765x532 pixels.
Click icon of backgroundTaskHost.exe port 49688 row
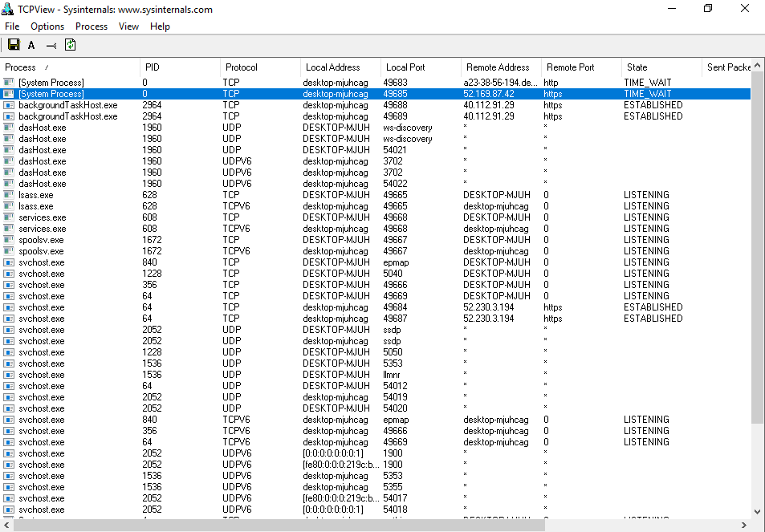(x=9, y=105)
